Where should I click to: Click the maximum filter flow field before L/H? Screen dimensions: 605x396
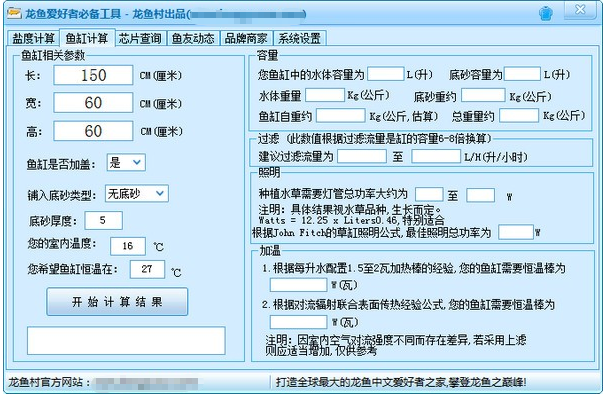tap(436, 156)
